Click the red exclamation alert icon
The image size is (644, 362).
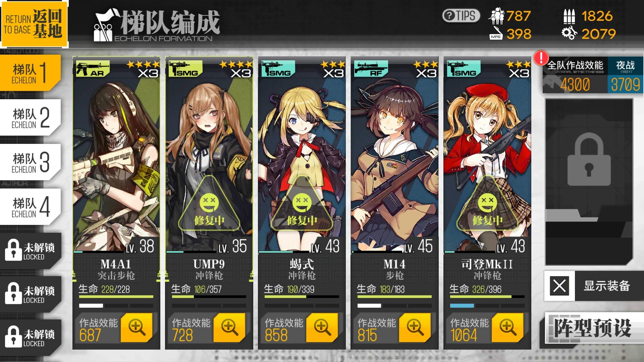click(x=541, y=58)
